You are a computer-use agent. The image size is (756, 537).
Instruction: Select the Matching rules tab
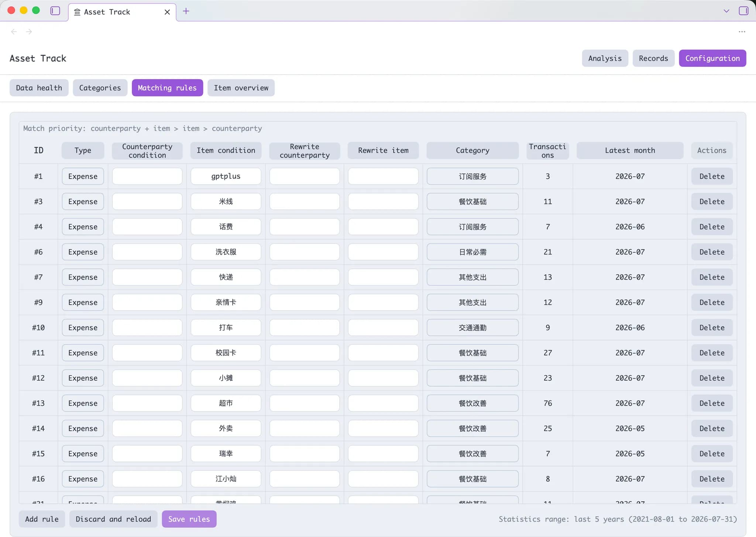167,88
